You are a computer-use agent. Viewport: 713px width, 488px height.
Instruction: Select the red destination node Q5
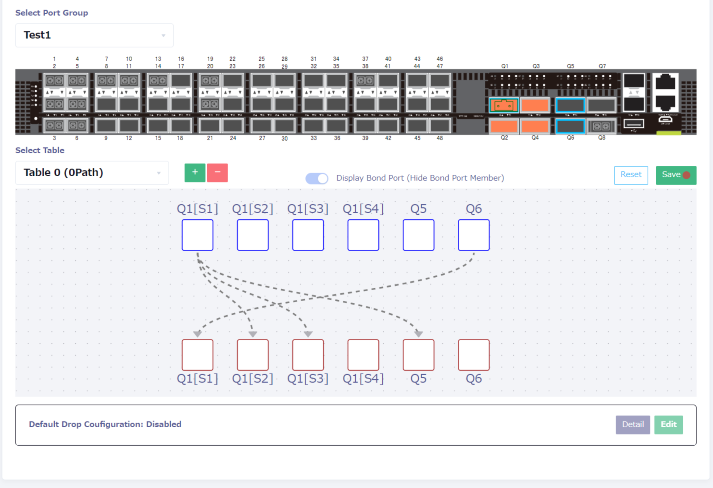click(x=418, y=355)
